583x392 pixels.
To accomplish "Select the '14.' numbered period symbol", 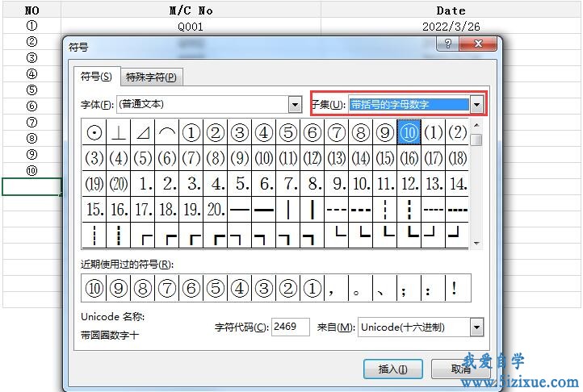I will pyautogui.click(x=457, y=184).
